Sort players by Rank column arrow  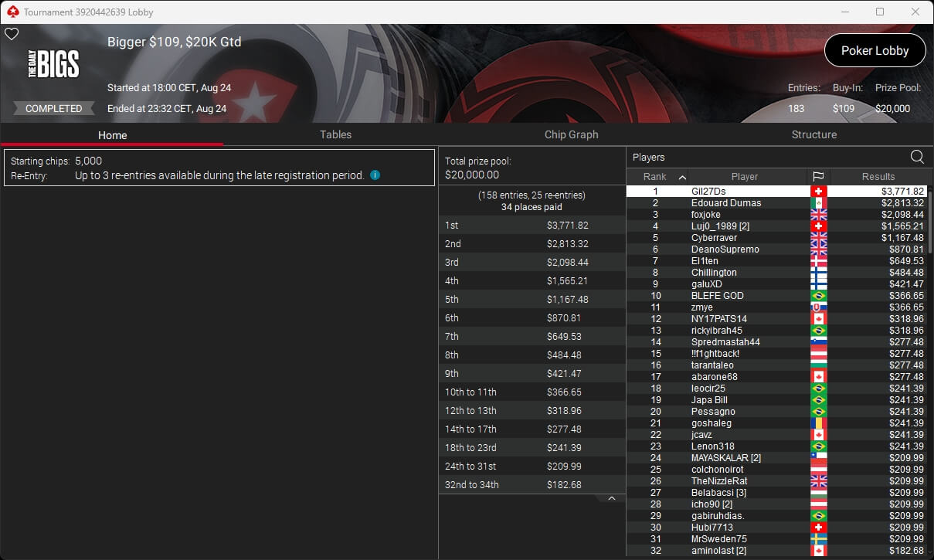point(682,177)
